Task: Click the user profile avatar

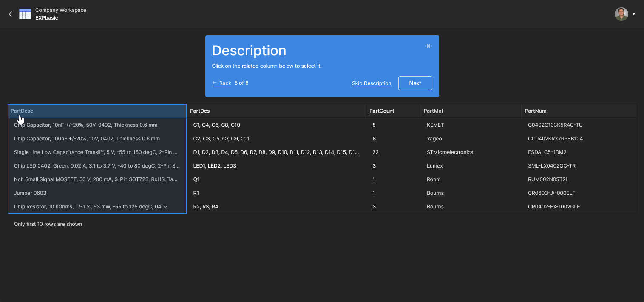Action: click(x=621, y=14)
